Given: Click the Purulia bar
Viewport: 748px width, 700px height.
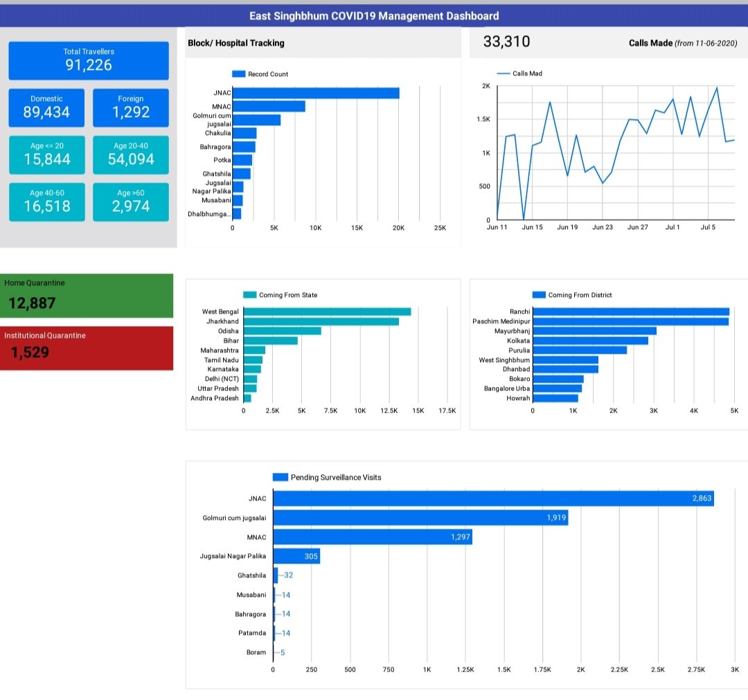Looking at the screenshot, I should tap(580, 350).
